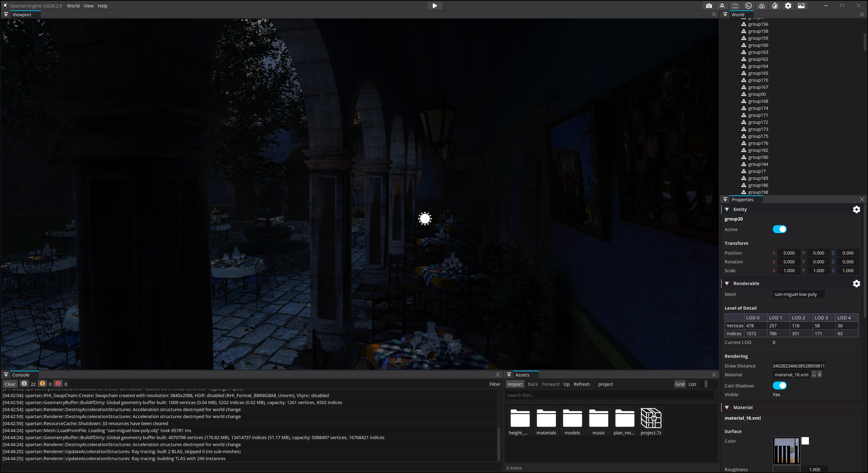The height and width of the screenshot is (473, 868).
Task: Open the shader console hexagon icon
Action: (x=748, y=6)
